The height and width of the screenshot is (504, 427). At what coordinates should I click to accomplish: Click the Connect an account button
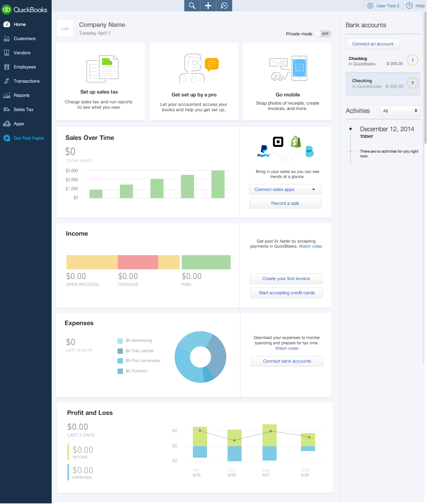pos(373,44)
